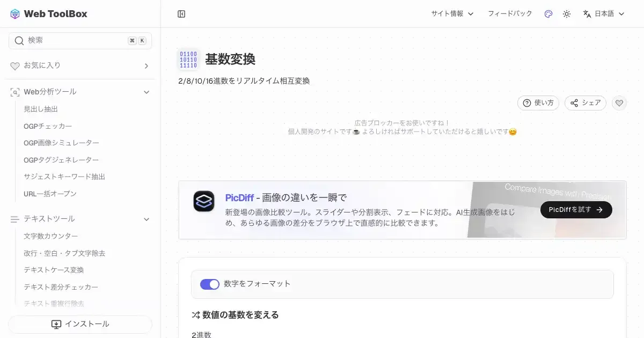Open OGPチェッカー in the sidebar

tap(48, 126)
